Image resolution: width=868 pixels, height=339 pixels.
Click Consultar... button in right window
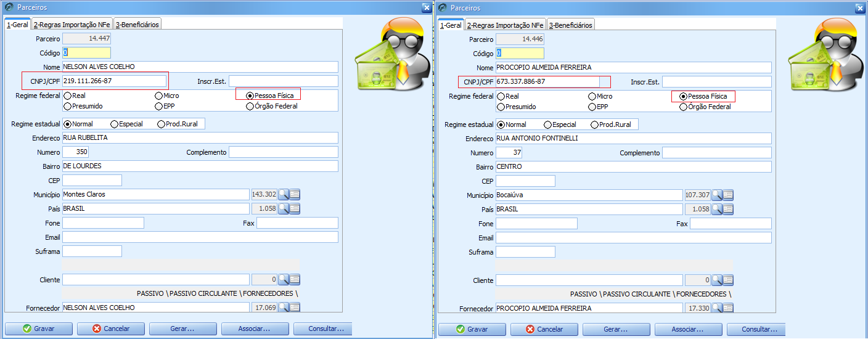(756, 329)
